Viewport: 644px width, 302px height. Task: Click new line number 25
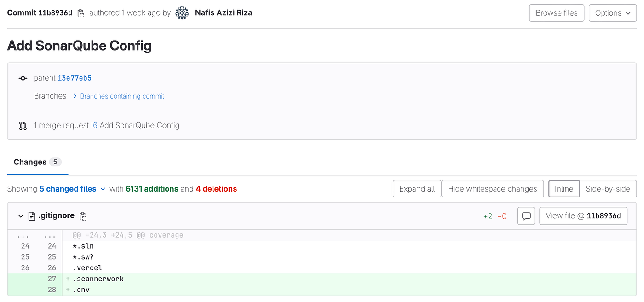(52, 257)
